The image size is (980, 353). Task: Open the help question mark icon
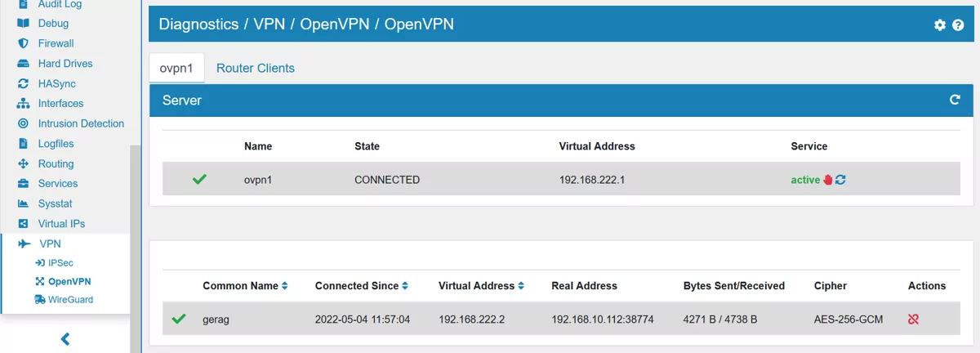(959, 25)
